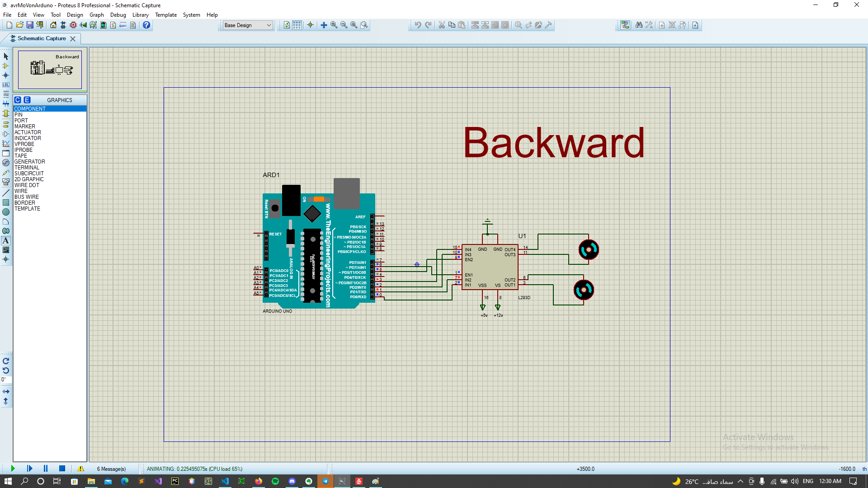Pause the animating simulation
Viewport: 868px width, 488px height.
point(46,469)
